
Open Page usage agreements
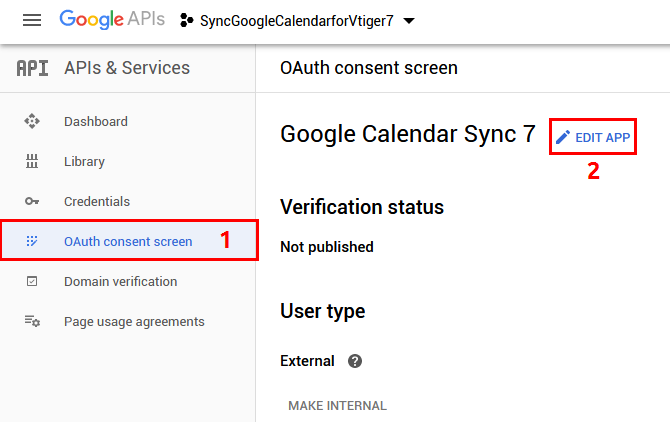pos(134,321)
